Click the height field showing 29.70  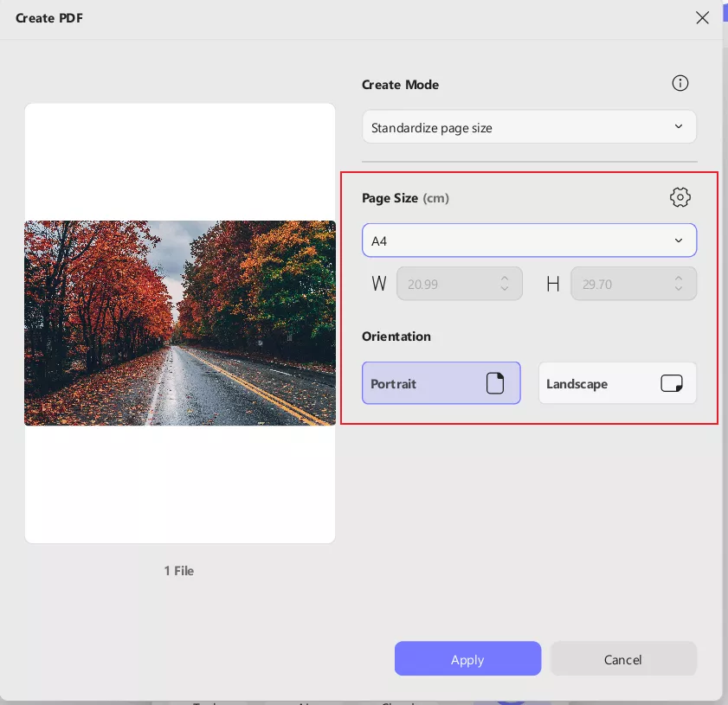point(619,284)
